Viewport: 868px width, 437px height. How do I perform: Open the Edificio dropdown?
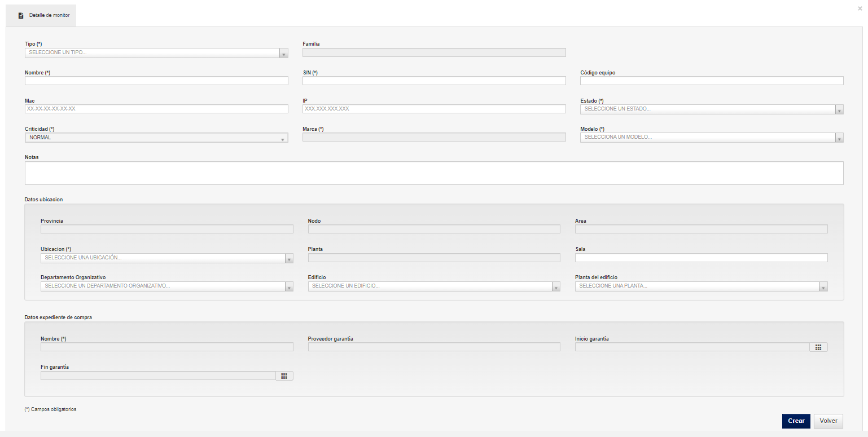(434, 286)
